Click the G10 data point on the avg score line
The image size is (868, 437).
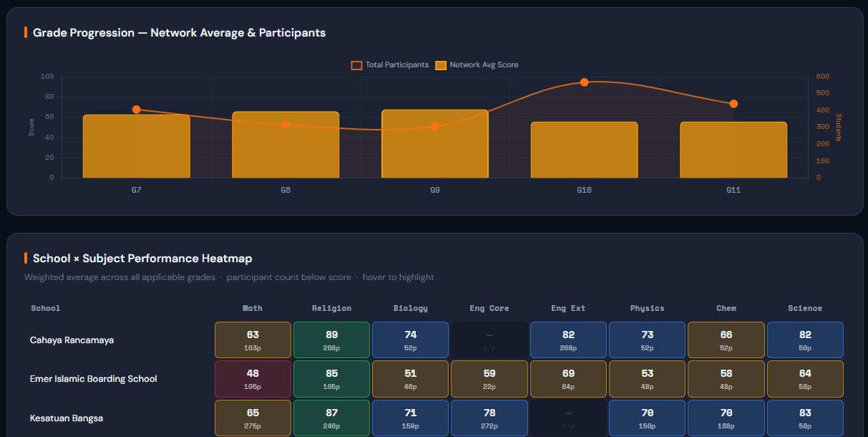[x=584, y=82]
